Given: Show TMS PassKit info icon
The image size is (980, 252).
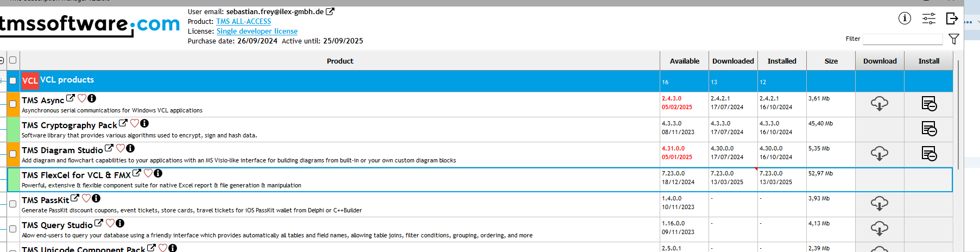Looking at the screenshot, I should pos(96,198).
